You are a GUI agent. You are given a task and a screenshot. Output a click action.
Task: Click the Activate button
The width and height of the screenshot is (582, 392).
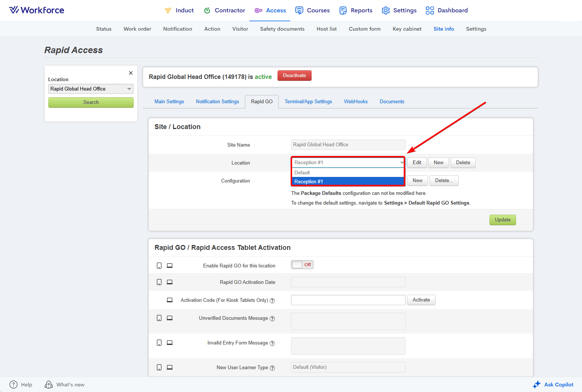(421, 300)
